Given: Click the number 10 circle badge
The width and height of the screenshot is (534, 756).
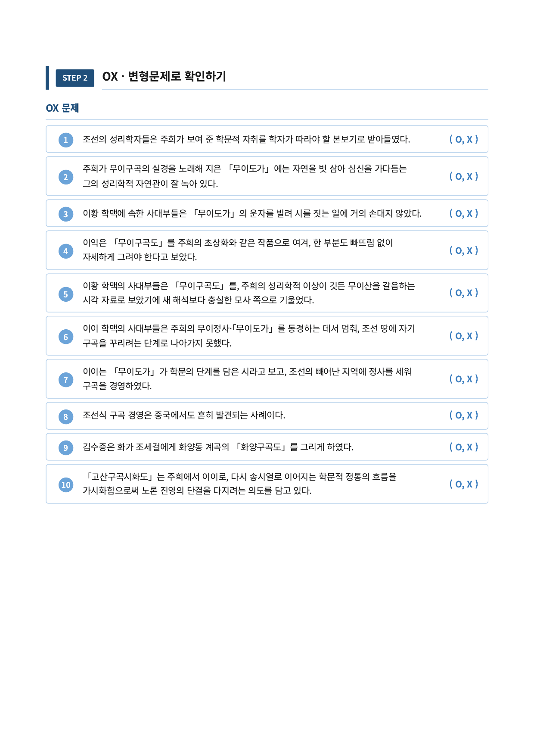Looking at the screenshot, I should click(x=66, y=484).
